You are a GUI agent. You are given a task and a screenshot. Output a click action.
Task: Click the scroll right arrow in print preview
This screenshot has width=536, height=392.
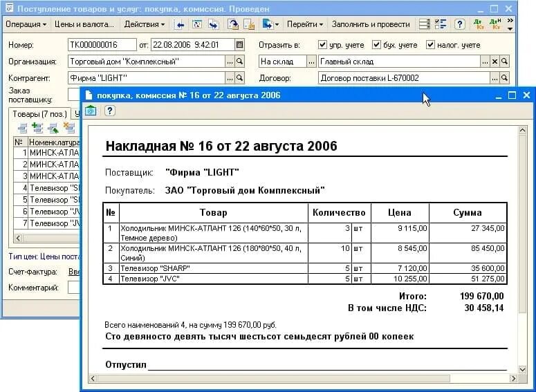pos(513,378)
